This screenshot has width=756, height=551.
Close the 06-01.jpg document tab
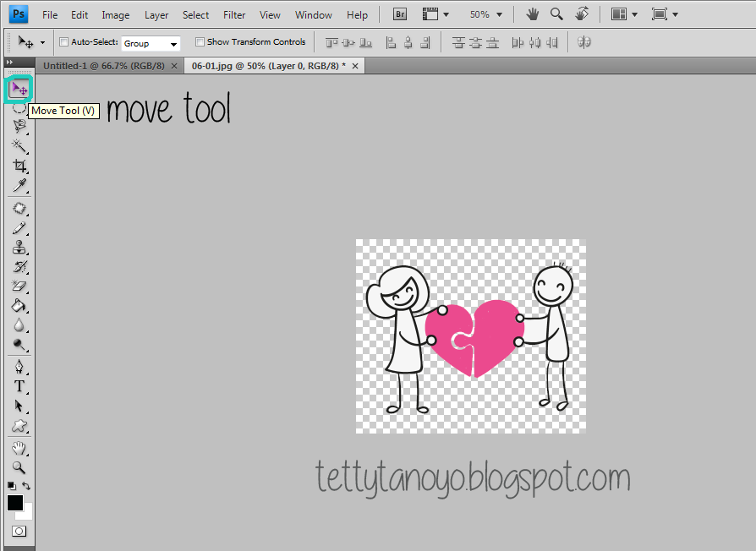coord(355,65)
